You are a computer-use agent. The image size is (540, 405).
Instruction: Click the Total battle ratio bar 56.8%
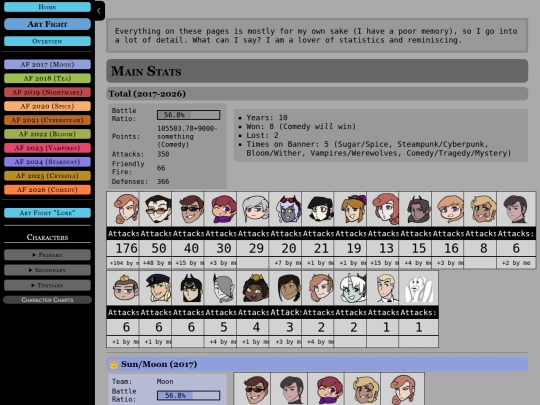click(x=188, y=115)
